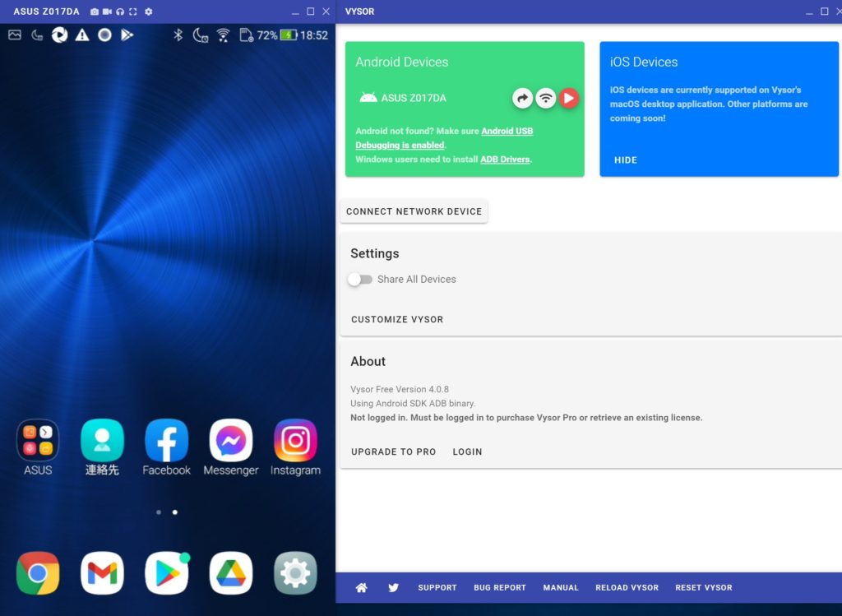
Task: Open the SUPPORT footer item
Action: coord(437,587)
